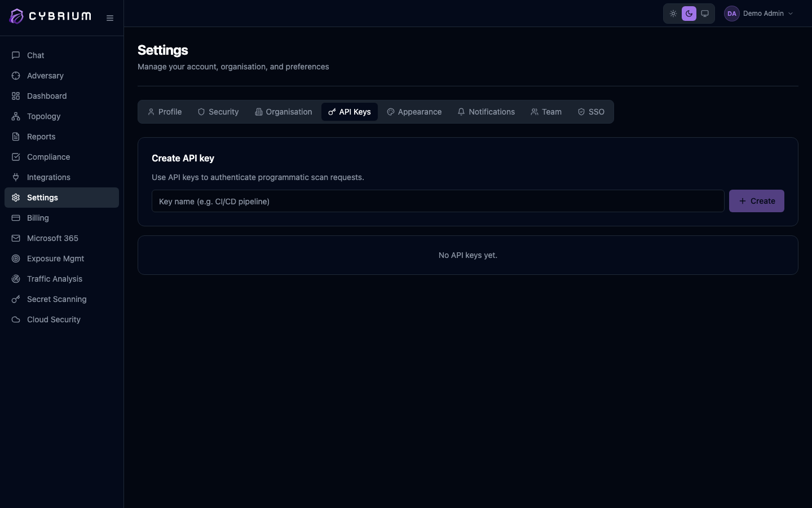Switch to the Security tab
The image size is (812, 508).
point(218,112)
